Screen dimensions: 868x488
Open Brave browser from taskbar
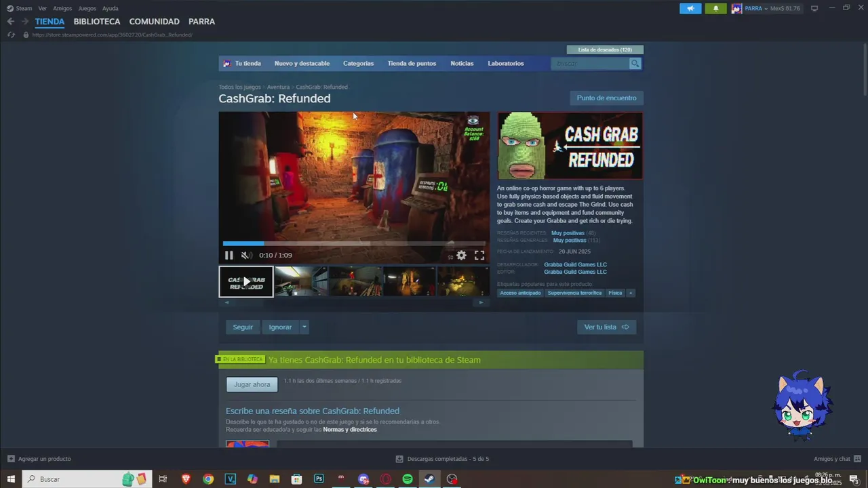point(186,479)
